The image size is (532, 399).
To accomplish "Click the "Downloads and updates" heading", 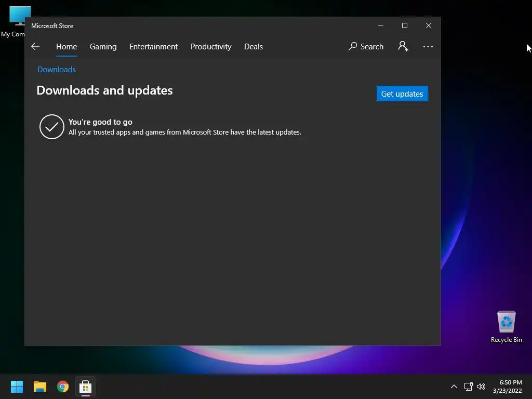I will [x=104, y=90].
